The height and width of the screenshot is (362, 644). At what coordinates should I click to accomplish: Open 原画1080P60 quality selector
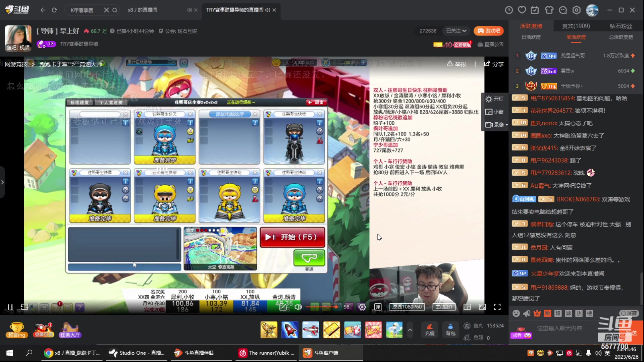point(407,307)
